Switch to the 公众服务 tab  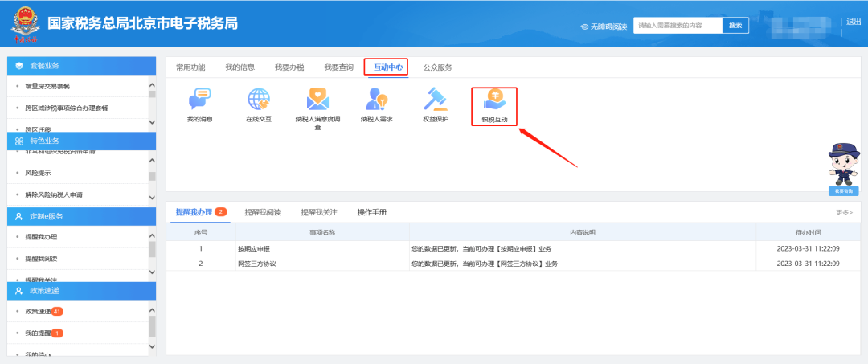[x=438, y=67]
